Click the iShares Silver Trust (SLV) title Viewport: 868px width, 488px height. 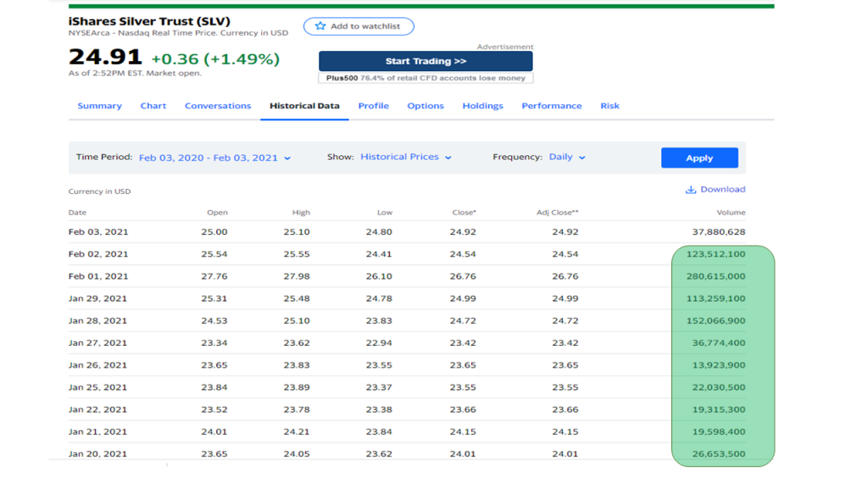tap(149, 21)
